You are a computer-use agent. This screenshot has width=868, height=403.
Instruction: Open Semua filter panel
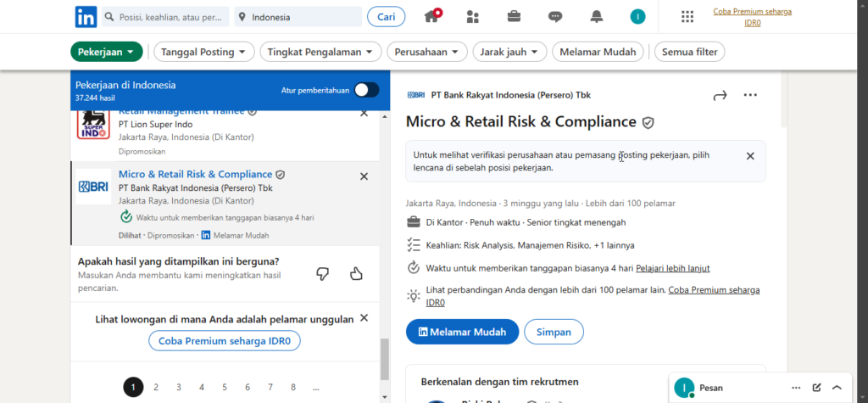(689, 52)
